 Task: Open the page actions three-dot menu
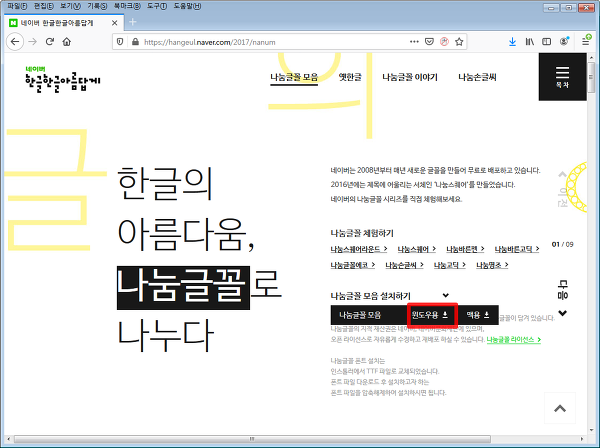[414, 42]
